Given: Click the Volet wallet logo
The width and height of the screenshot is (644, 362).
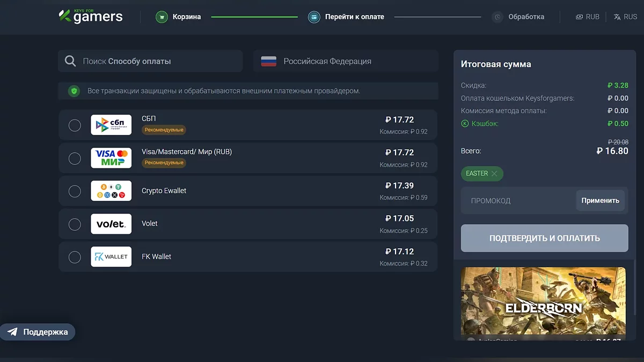Looking at the screenshot, I should 111,224.
